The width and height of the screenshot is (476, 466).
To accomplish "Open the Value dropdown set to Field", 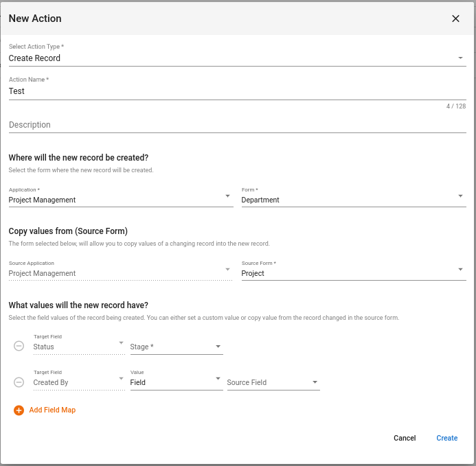I will [177, 382].
